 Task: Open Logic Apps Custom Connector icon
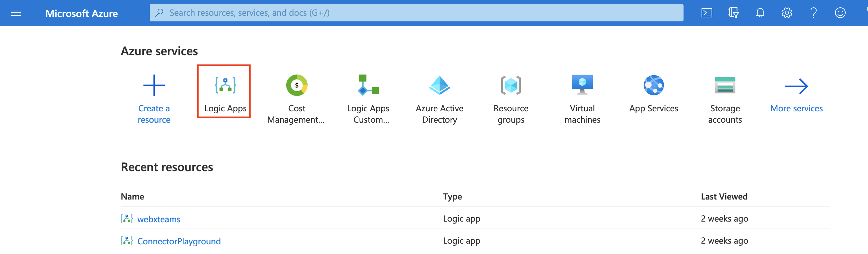click(368, 85)
